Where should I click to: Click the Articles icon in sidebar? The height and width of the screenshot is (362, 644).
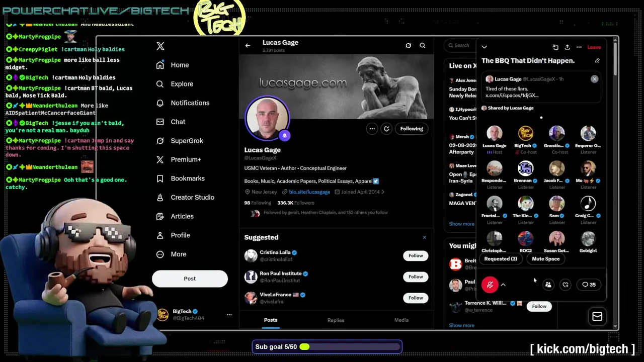click(160, 216)
